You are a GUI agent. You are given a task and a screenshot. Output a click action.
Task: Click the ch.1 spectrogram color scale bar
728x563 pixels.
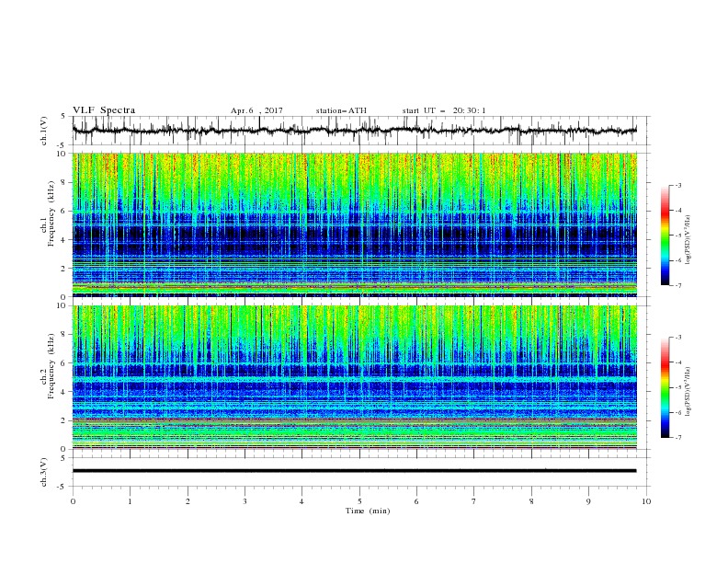[665, 236]
